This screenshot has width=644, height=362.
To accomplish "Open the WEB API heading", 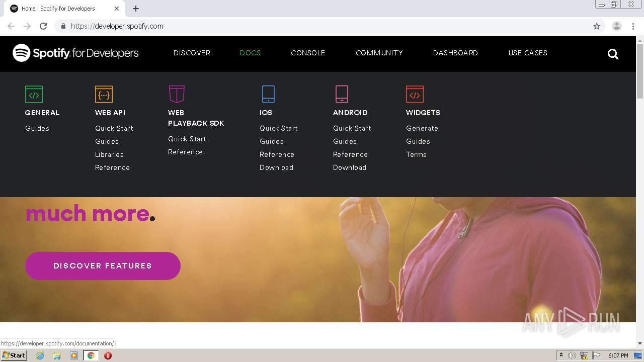I will coord(110,113).
